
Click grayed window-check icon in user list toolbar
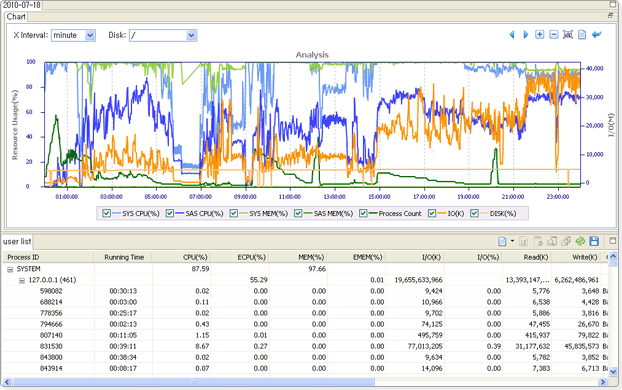[x=538, y=241]
